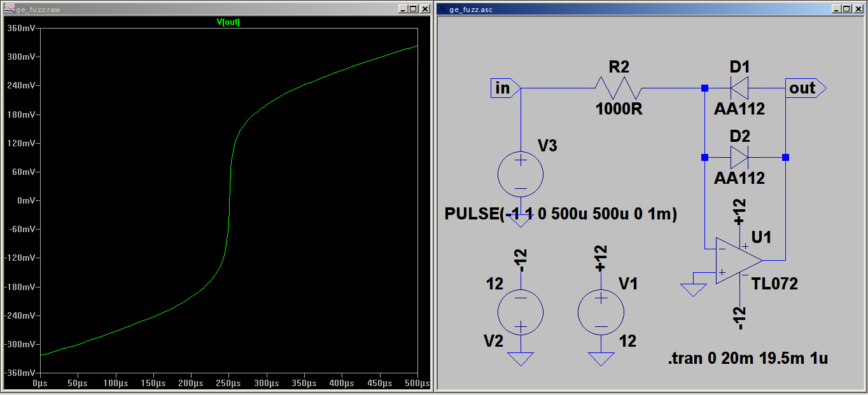The image size is (868, 395).
Task: Click the TL072 model label
Action: [x=774, y=284]
